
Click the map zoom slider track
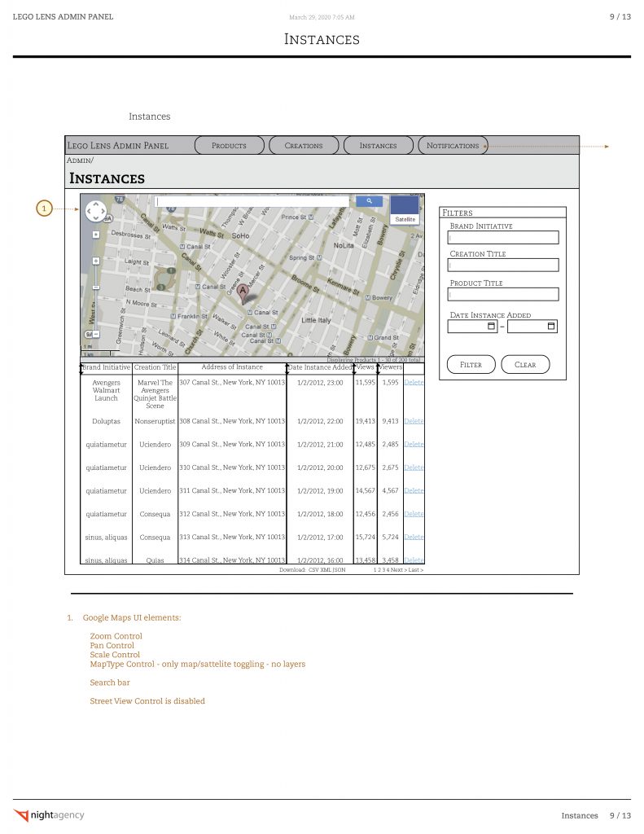[96, 298]
